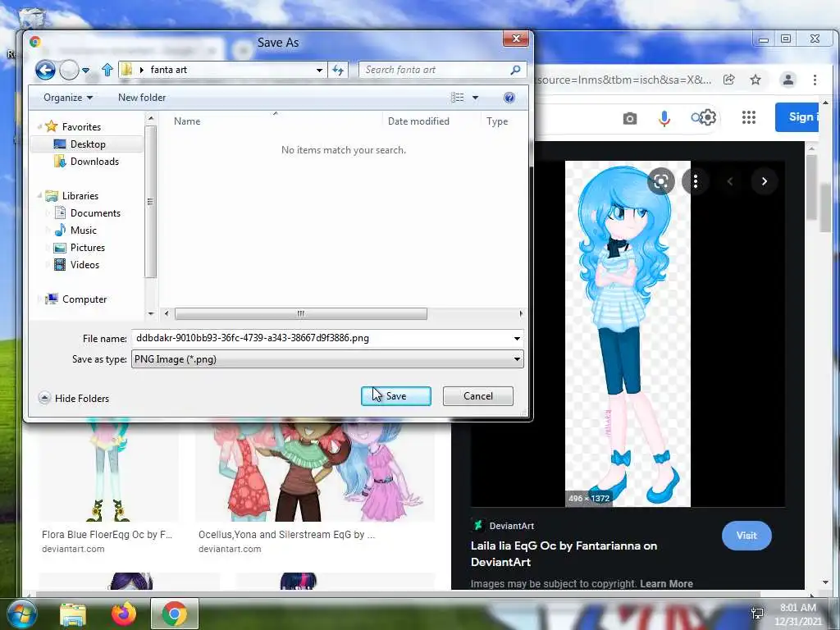Open the view options dropdown arrow
The height and width of the screenshot is (630, 840).
pyautogui.click(x=475, y=98)
